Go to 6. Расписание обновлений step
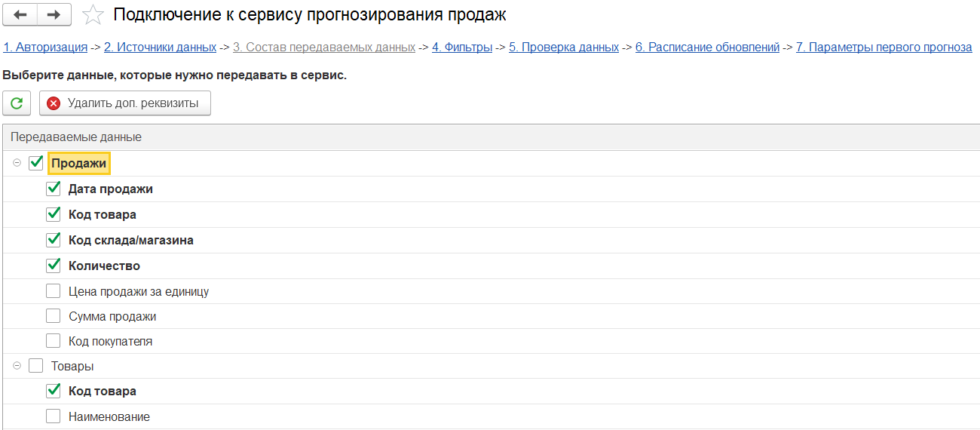Viewport: 980px width, 430px height. click(707, 47)
